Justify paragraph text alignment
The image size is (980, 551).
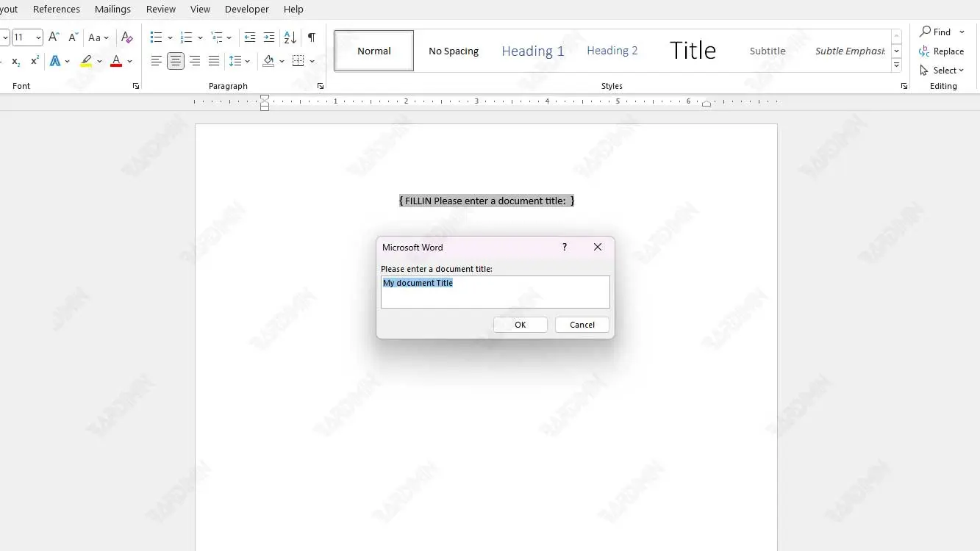[213, 61]
